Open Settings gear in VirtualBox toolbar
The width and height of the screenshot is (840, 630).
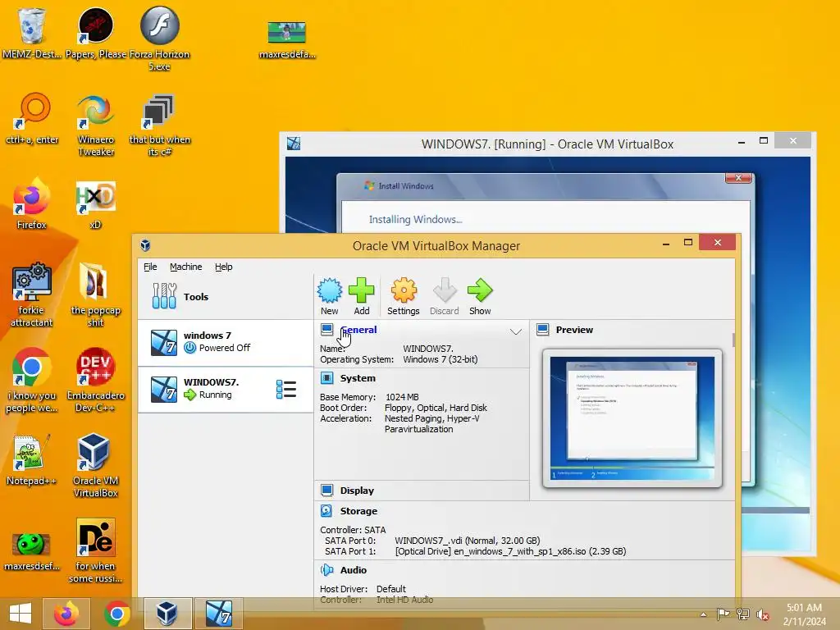click(404, 291)
